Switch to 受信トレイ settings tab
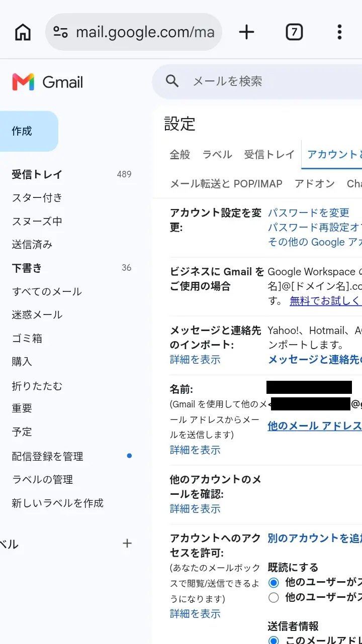This screenshot has width=362, height=644. (x=269, y=154)
